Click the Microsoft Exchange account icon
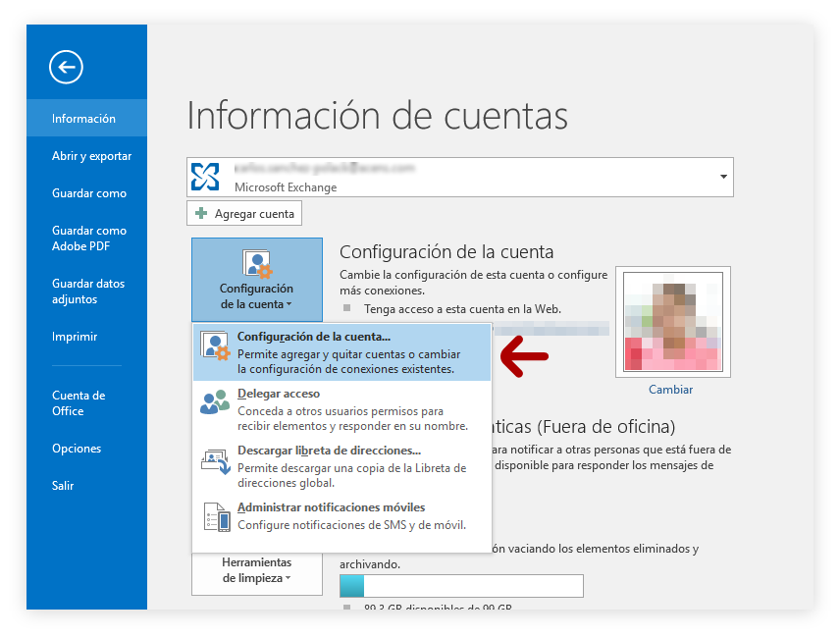 click(206, 177)
